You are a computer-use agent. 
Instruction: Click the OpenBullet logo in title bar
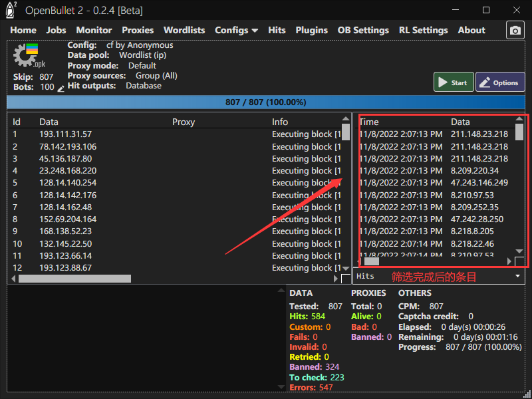pos(11,11)
